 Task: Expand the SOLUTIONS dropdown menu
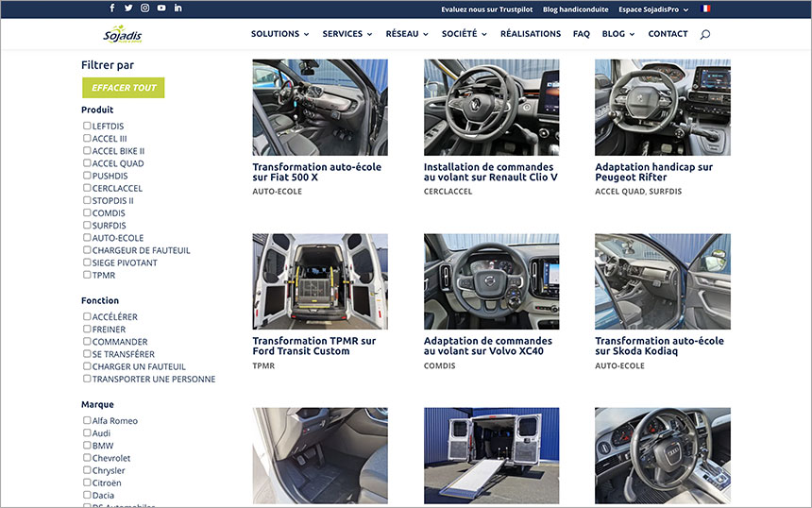pyautogui.click(x=279, y=34)
